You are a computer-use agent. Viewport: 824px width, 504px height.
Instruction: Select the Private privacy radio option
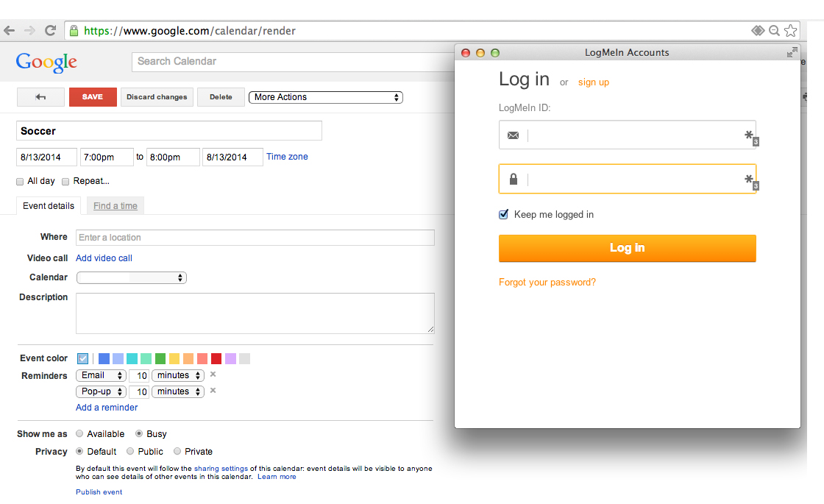pos(177,452)
